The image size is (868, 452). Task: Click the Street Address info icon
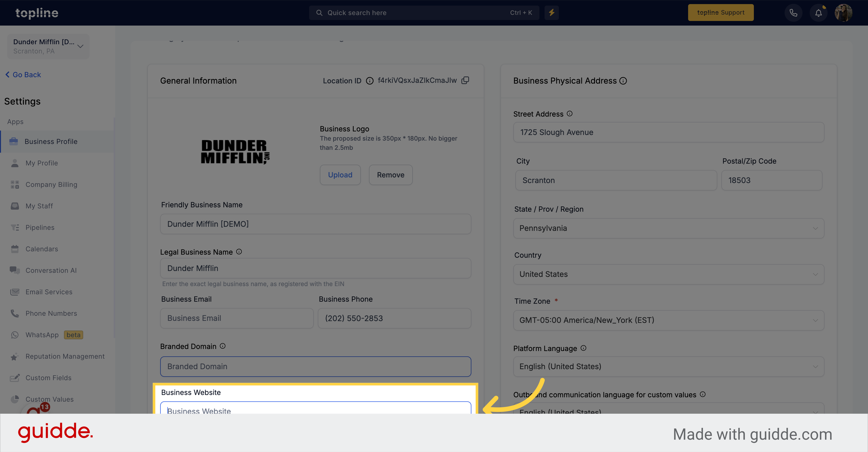coord(569,114)
